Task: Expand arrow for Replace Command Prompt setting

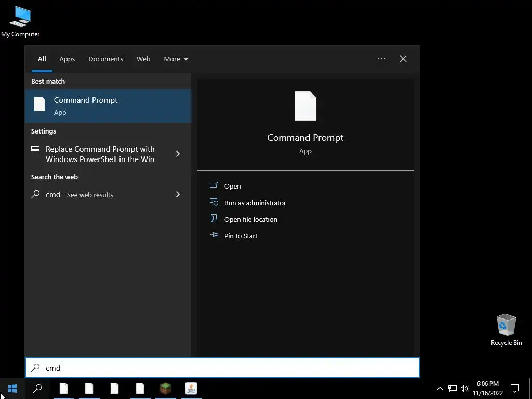Action: 178,154
